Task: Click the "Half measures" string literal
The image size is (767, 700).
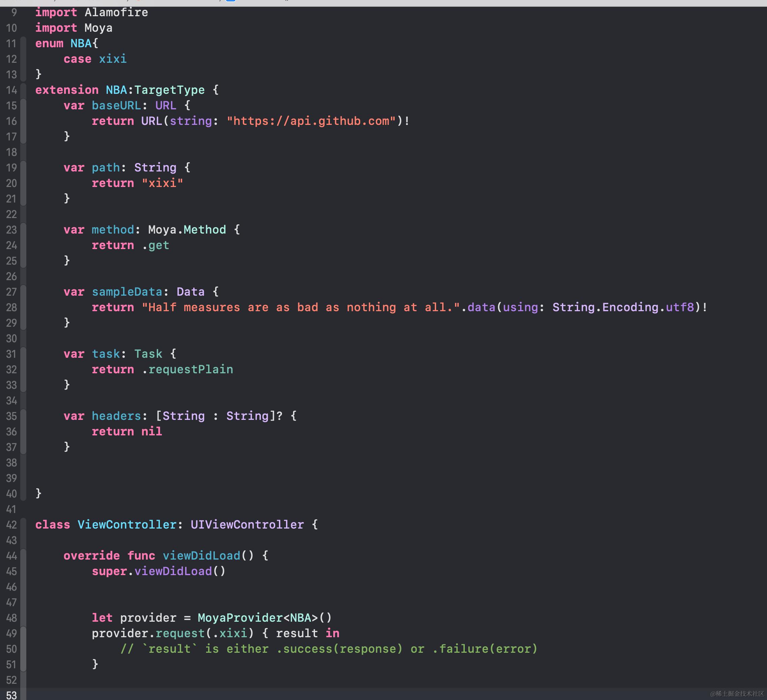Action: 301,307
